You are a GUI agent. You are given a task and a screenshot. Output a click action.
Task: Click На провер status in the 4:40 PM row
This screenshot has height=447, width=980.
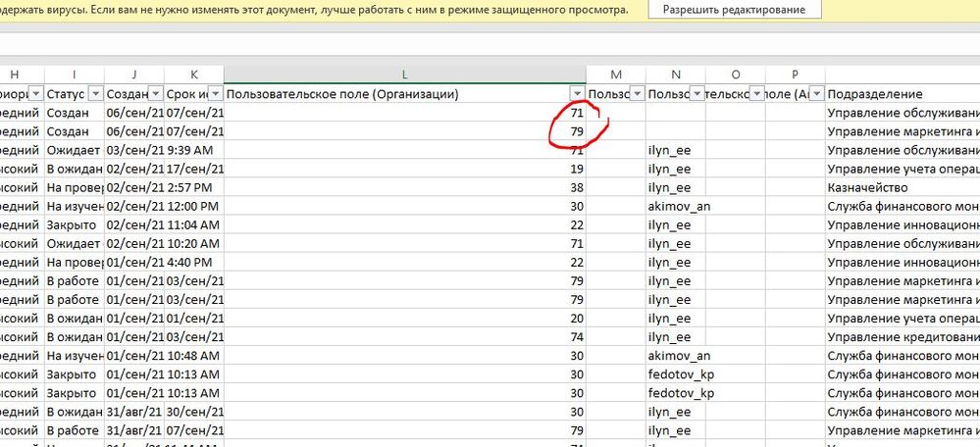(75, 262)
